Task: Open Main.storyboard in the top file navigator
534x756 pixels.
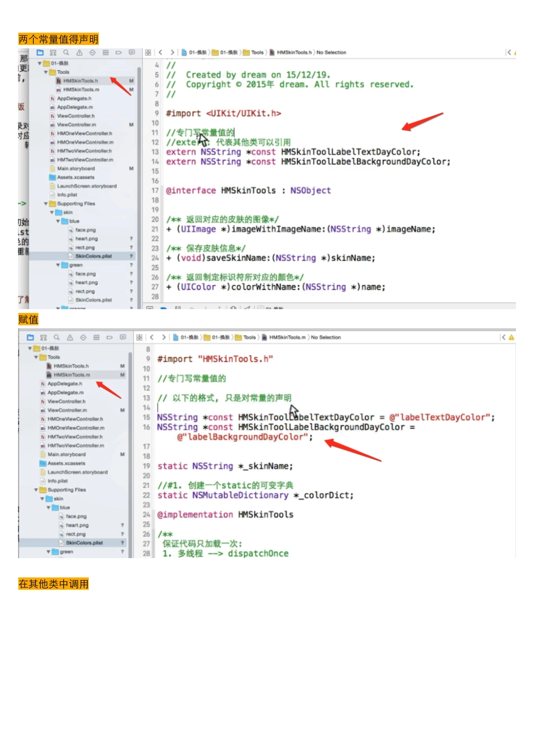Action: [76, 169]
